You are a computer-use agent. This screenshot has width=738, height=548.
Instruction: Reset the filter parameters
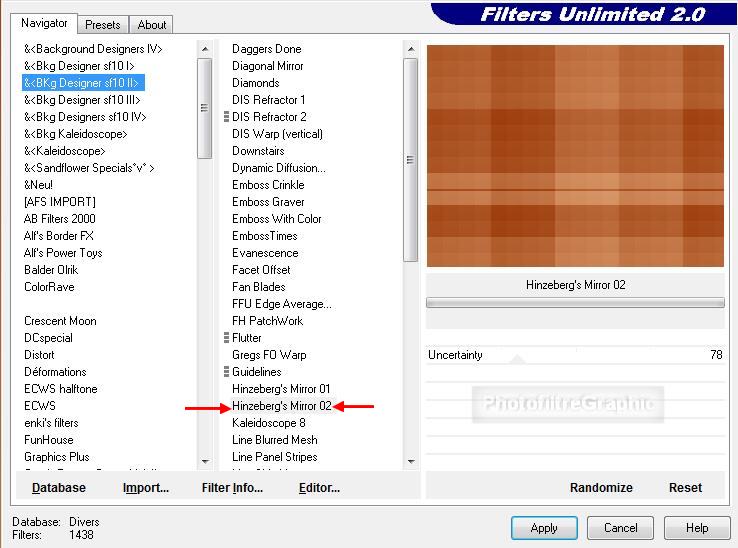click(x=685, y=488)
